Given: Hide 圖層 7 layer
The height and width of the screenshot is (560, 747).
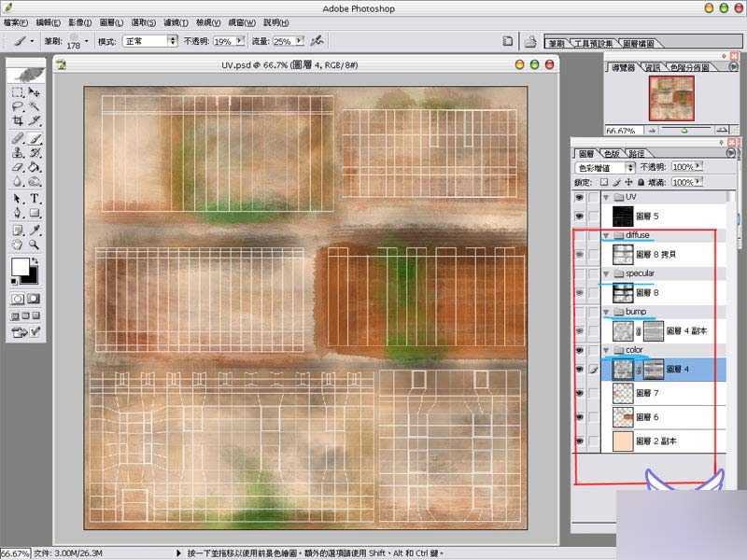Looking at the screenshot, I should coord(579,393).
